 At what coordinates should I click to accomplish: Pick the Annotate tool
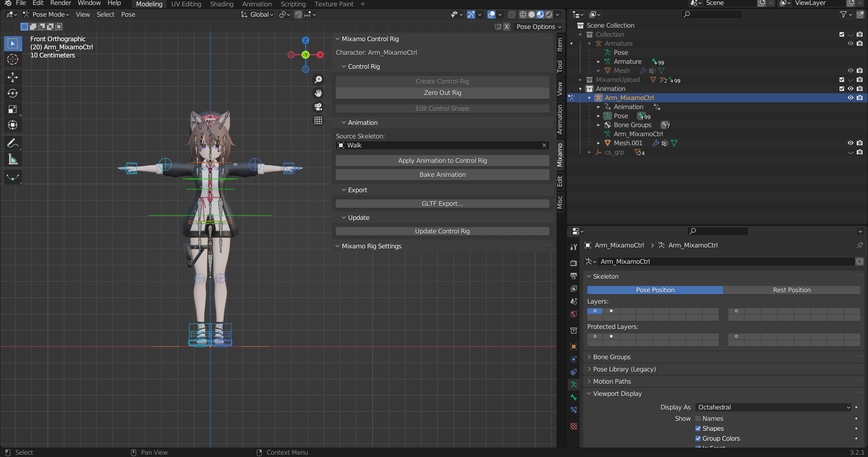pyautogui.click(x=13, y=143)
